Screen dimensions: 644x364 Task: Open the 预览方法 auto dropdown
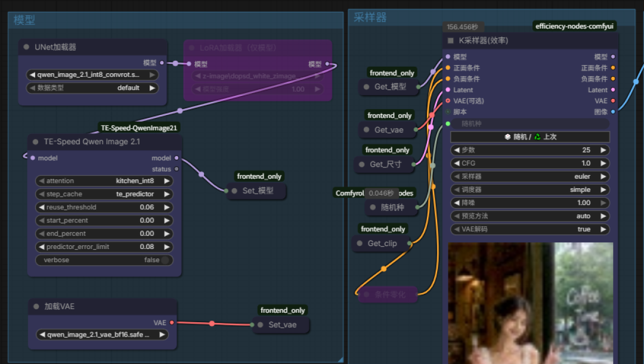530,216
